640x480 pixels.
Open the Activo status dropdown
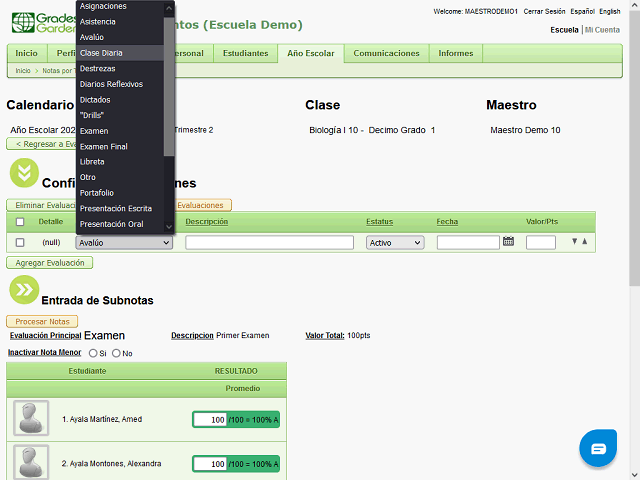pos(394,242)
